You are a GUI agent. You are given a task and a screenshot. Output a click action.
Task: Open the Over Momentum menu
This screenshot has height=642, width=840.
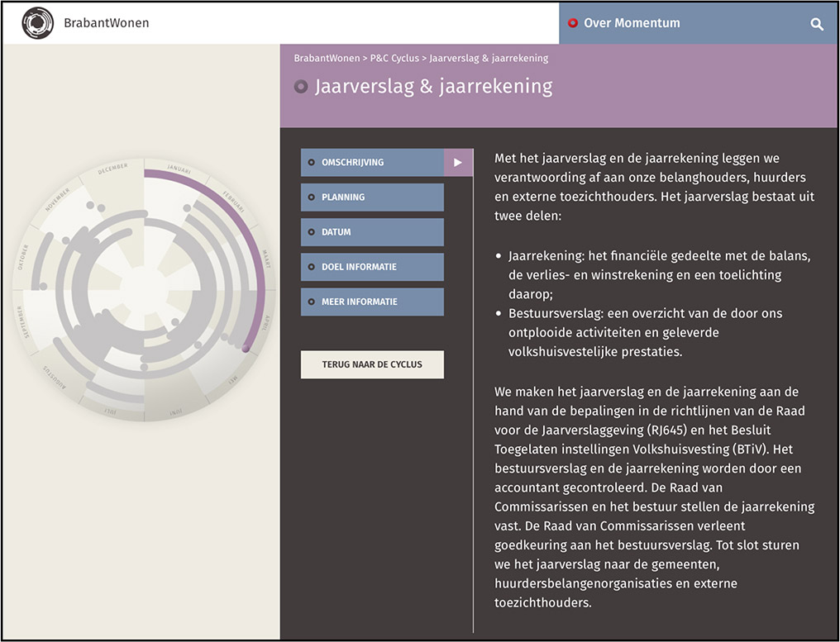(632, 23)
